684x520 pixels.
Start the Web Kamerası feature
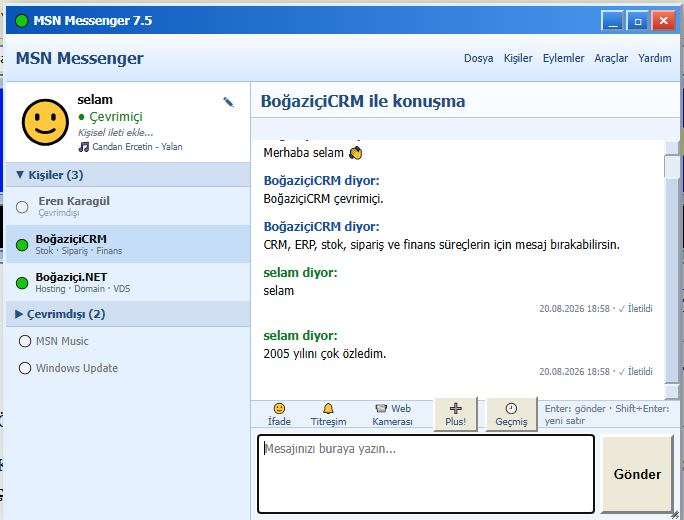392,414
